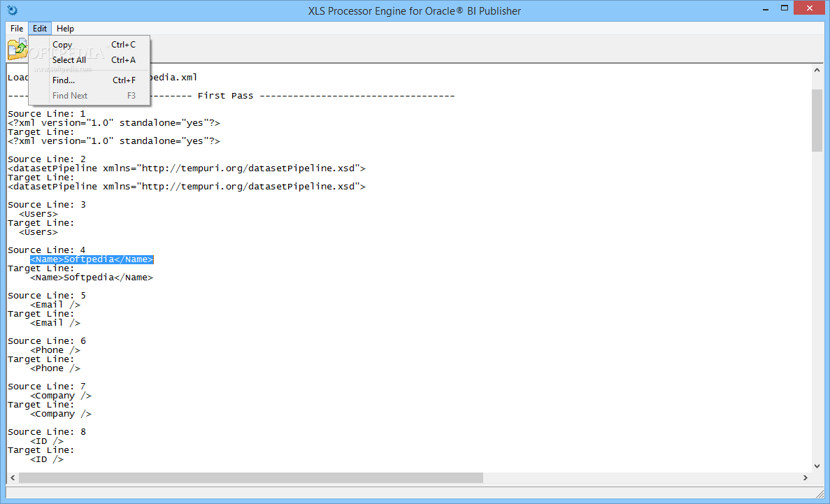830x504 pixels.
Task: Click the <ID /> line under Source Line 8
Action: pyautogui.click(x=47, y=441)
